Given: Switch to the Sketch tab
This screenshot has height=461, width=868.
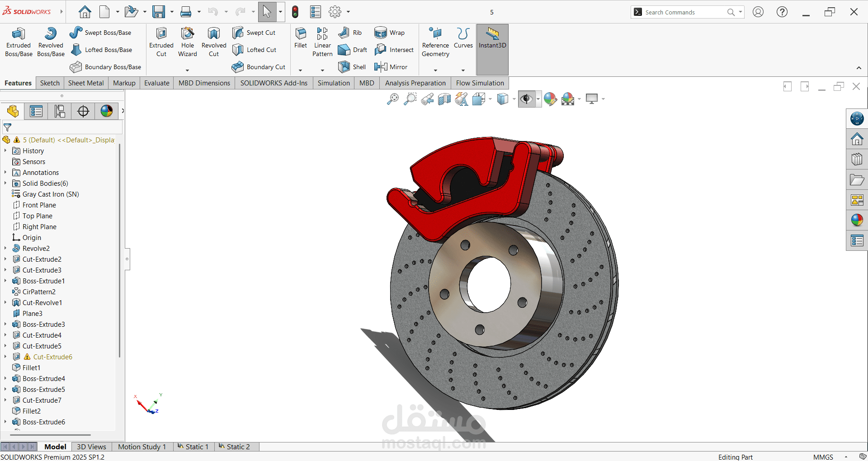Looking at the screenshot, I should tap(50, 83).
